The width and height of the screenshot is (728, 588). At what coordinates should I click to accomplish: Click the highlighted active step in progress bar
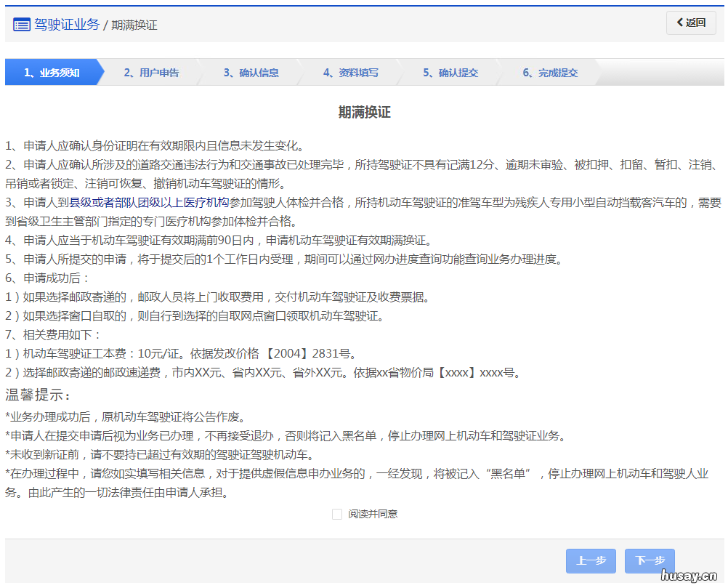coord(51,72)
